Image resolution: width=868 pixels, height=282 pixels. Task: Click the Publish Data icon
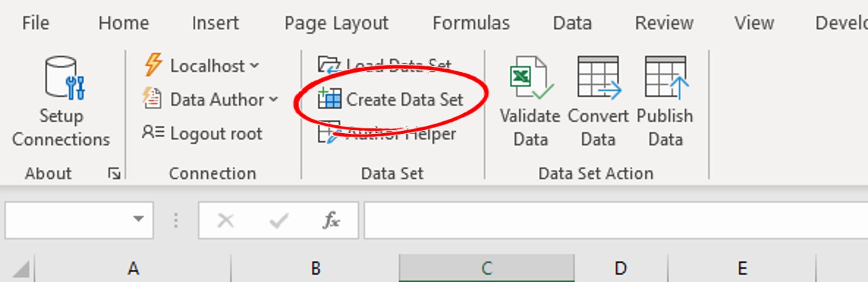click(665, 78)
